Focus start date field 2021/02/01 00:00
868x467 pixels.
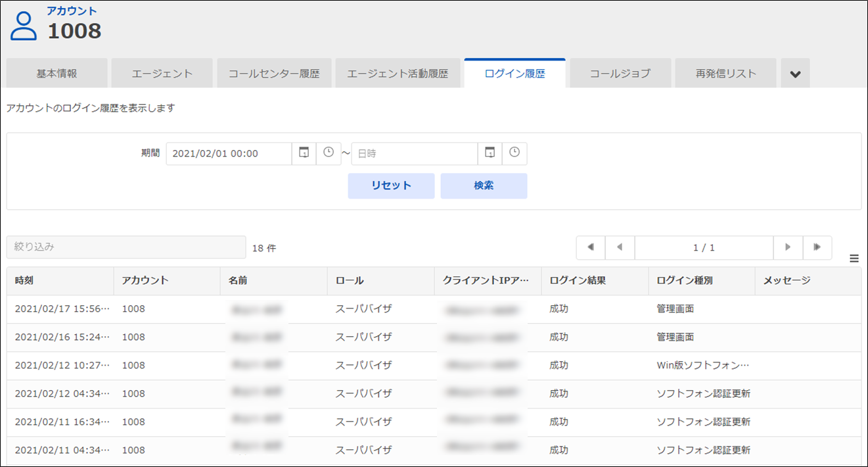click(229, 153)
